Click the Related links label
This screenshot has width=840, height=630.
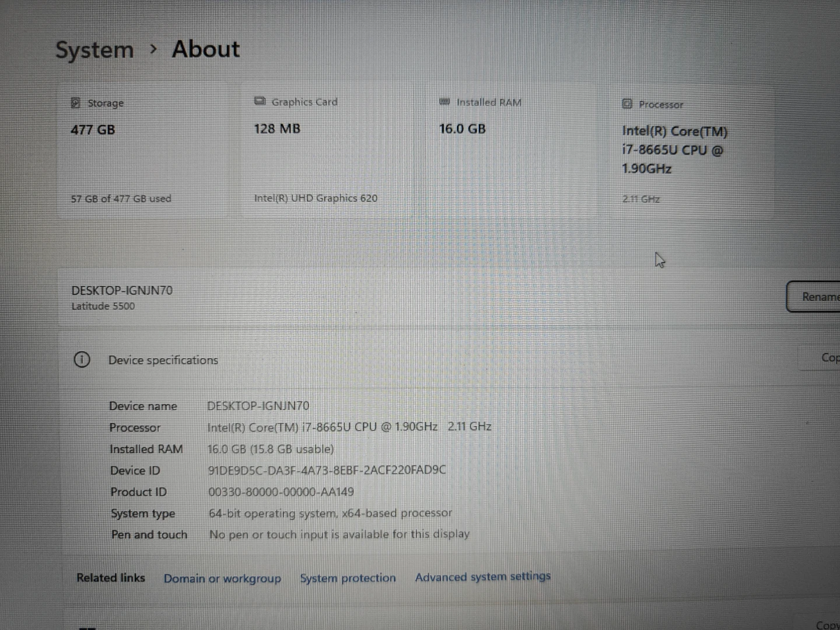pos(111,577)
